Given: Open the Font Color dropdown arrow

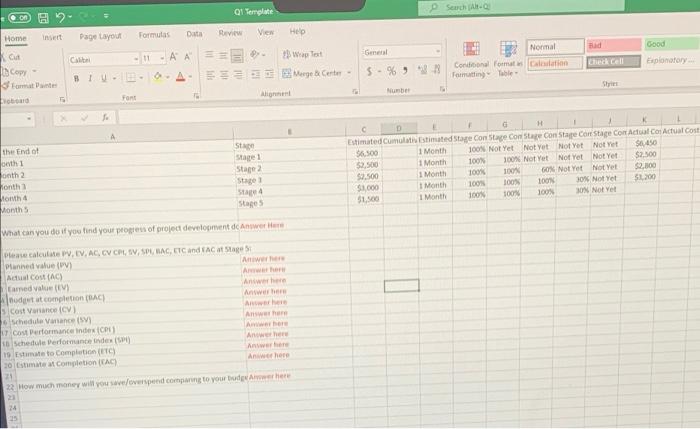Looking at the screenshot, I should pyautogui.click(x=190, y=77).
